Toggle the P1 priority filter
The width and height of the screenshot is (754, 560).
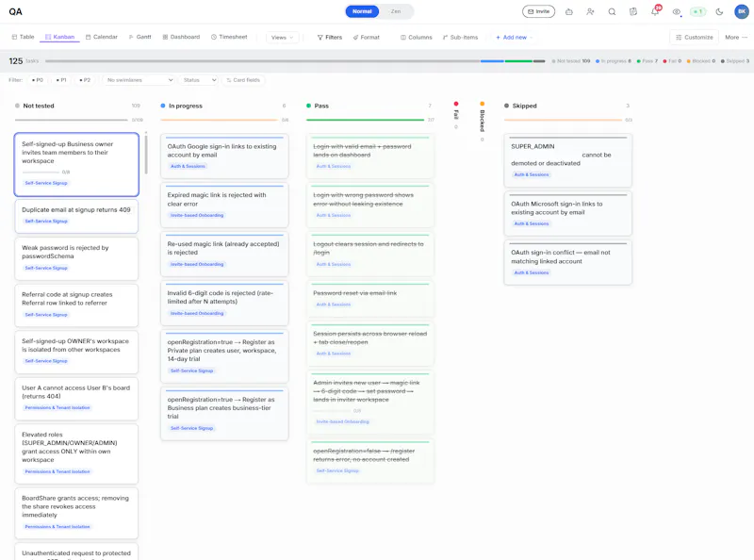(60, 80)
